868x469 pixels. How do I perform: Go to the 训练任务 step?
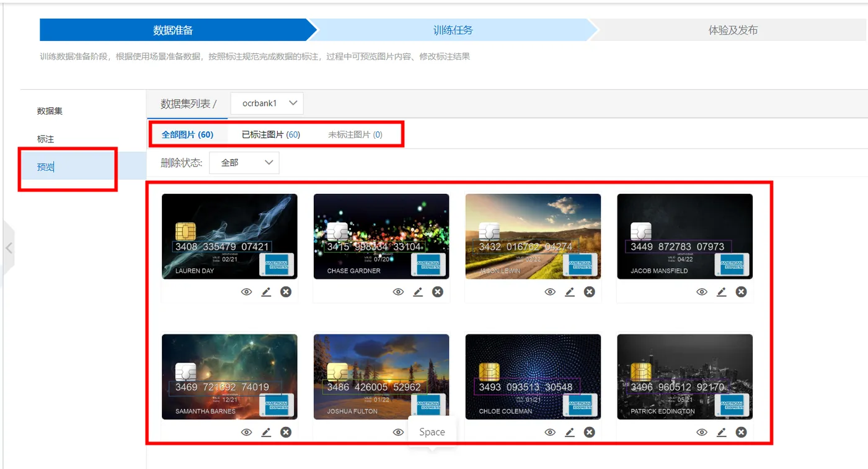tap(453, 30)
